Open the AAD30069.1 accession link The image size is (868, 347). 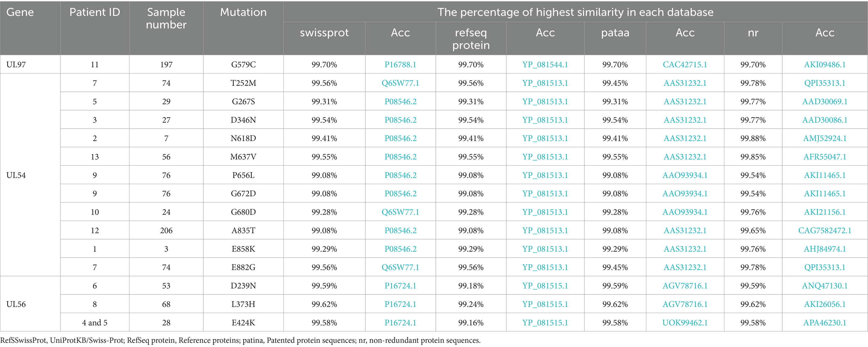tap(825, 101)
